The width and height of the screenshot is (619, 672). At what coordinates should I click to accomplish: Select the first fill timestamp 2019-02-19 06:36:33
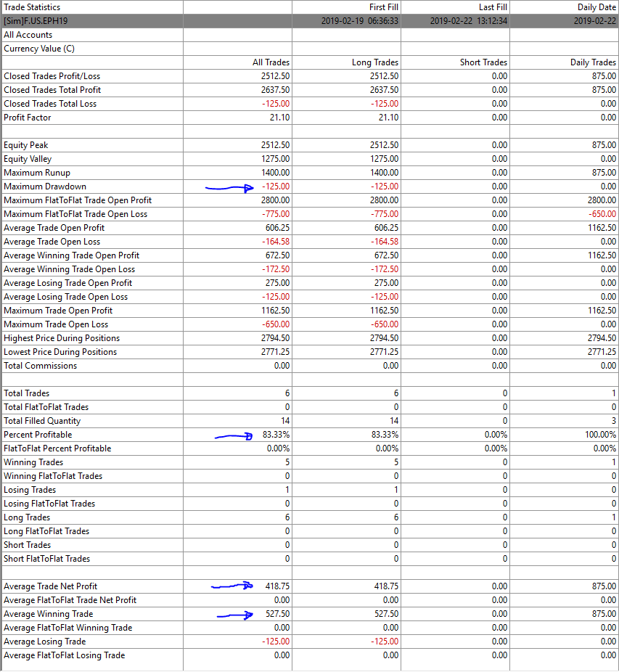[360, 21]
